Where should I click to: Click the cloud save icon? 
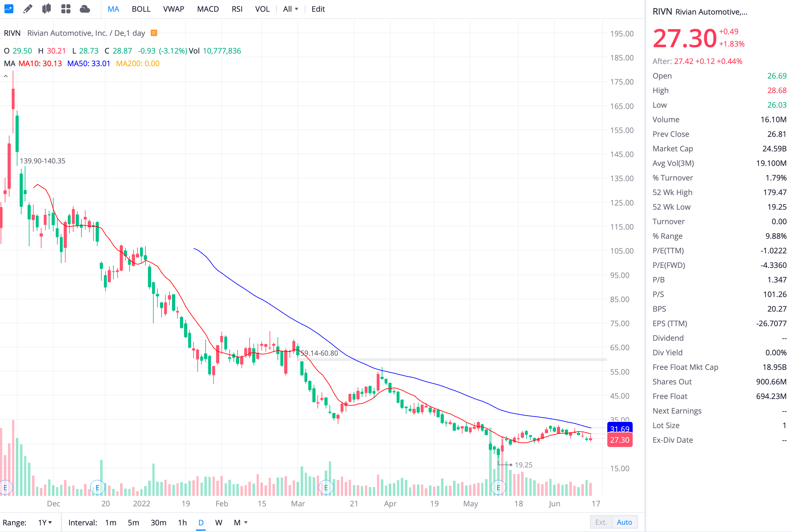tap(85, 9)
